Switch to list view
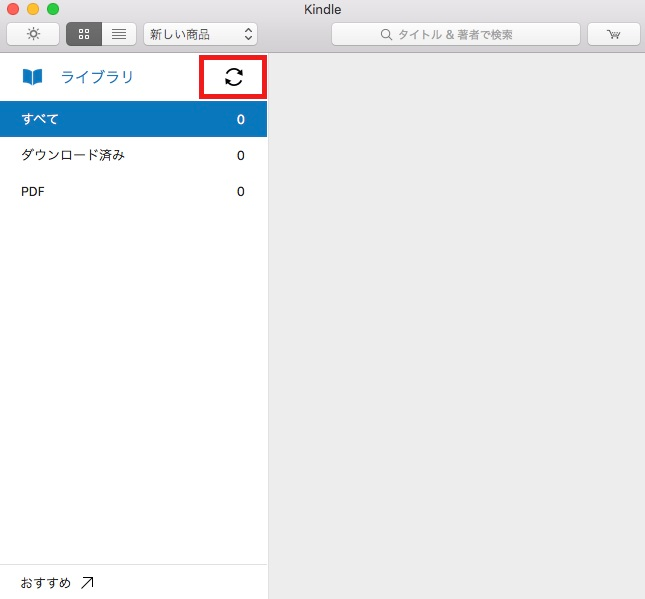This screenshot has height=599, width=645. pyautogui.click(x=119, y=34)
